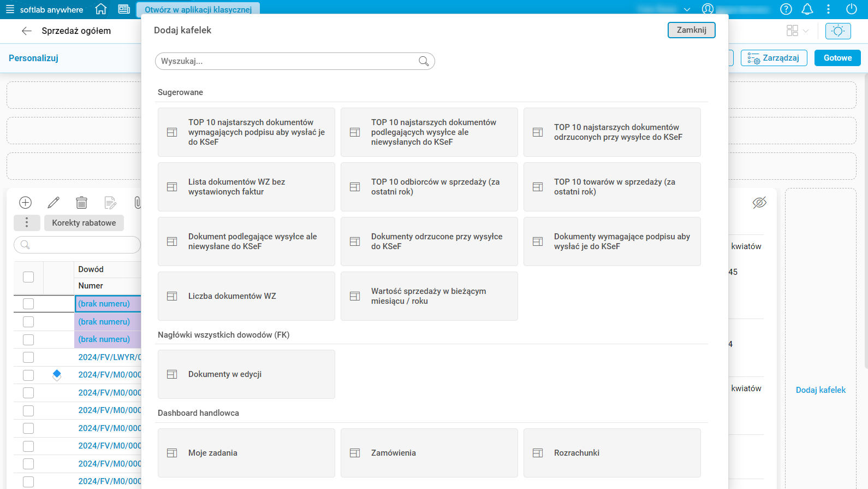The width and height of the screenshot is (868, 489).
Task: Click the Zamknij button
Action: 691,30
